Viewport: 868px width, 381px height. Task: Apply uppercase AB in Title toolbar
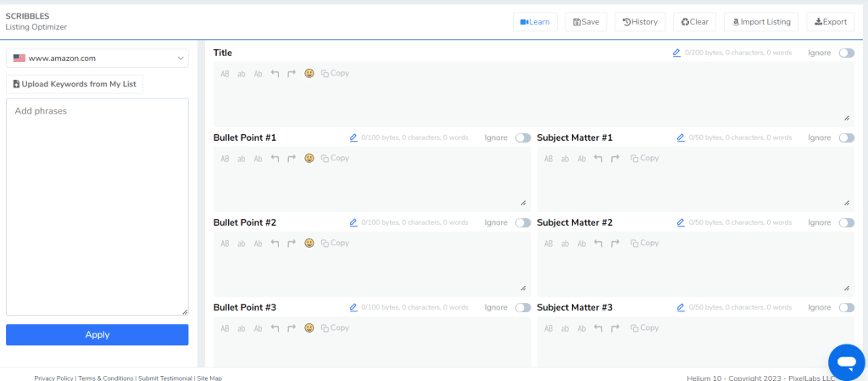point(225,74)
